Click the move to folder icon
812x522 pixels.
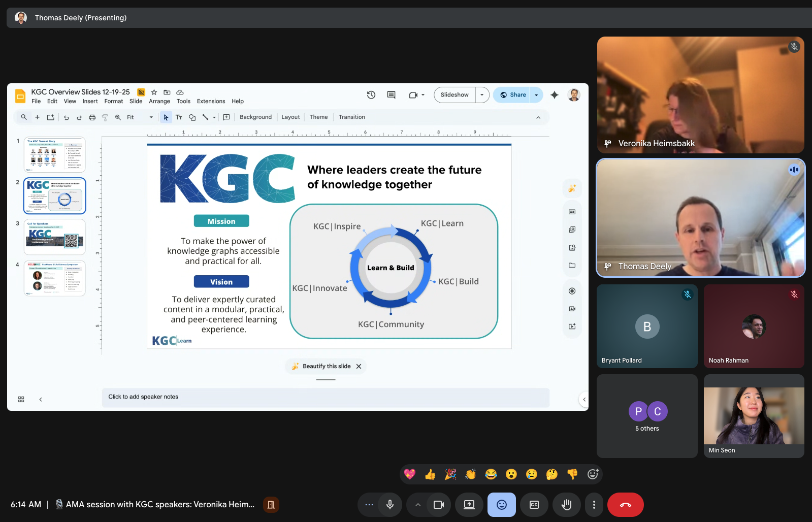tap(167, 92)
